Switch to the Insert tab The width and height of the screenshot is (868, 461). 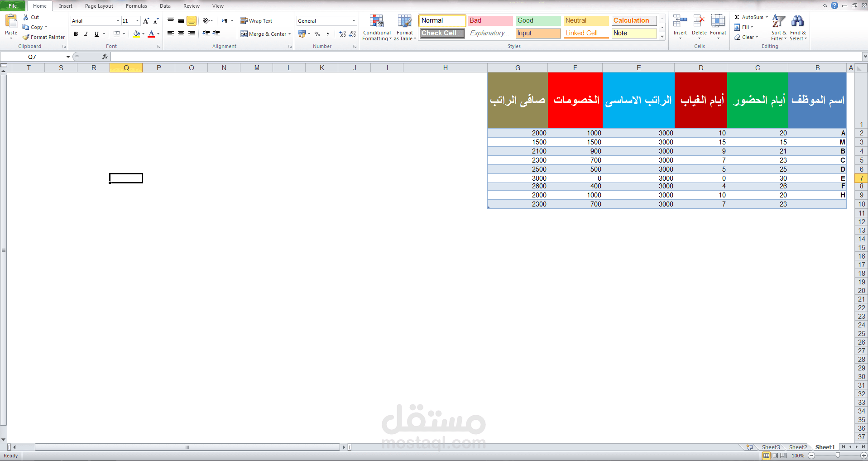tap(66, 6)
